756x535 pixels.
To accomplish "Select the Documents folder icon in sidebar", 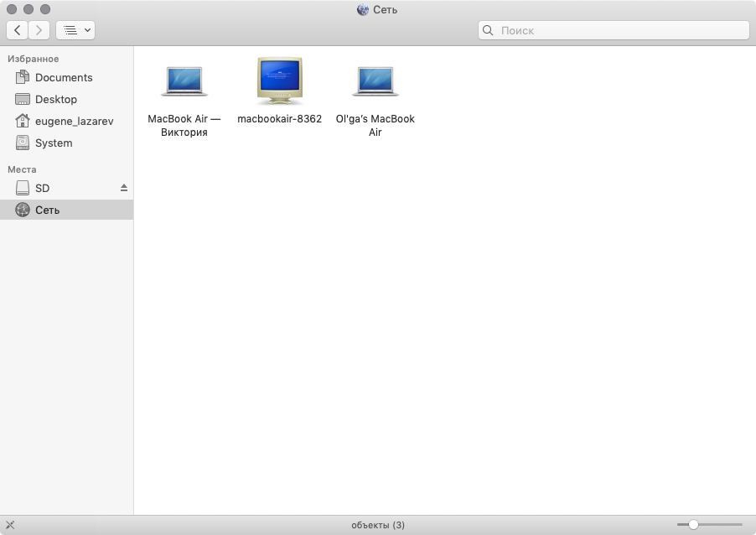I will tap(22, 77).
